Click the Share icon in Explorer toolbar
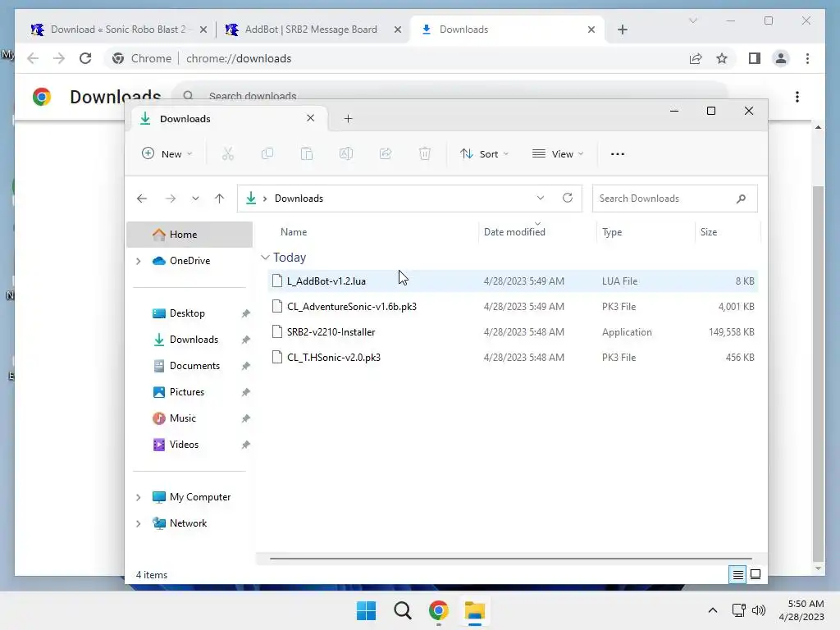Screen dimensions: 840x630 (386, 154)
